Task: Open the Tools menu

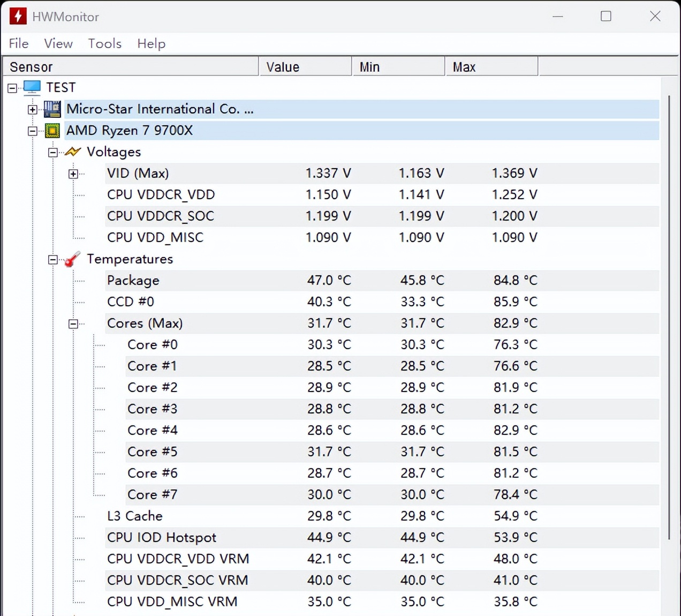Action: tap(105, 43)
